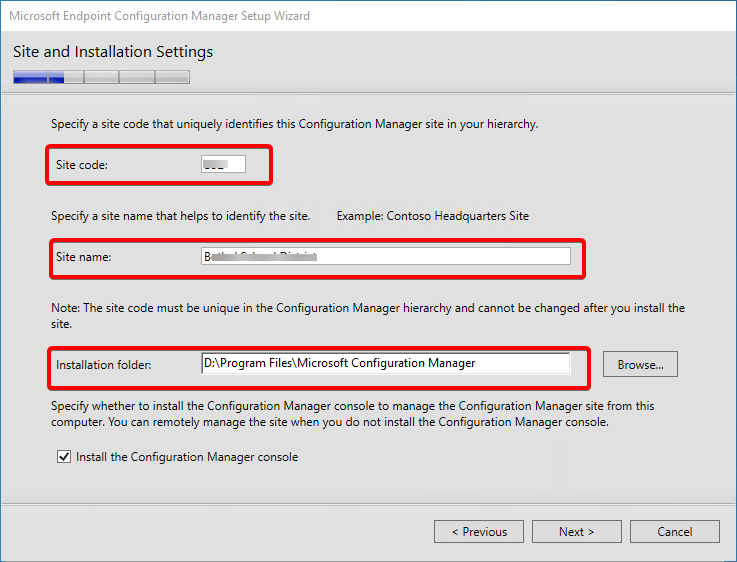The width and height of the screenshot is (737, 562).
Task: Click the 'Site and Installation Settings' heading
Action: click(x=113, y=52)
